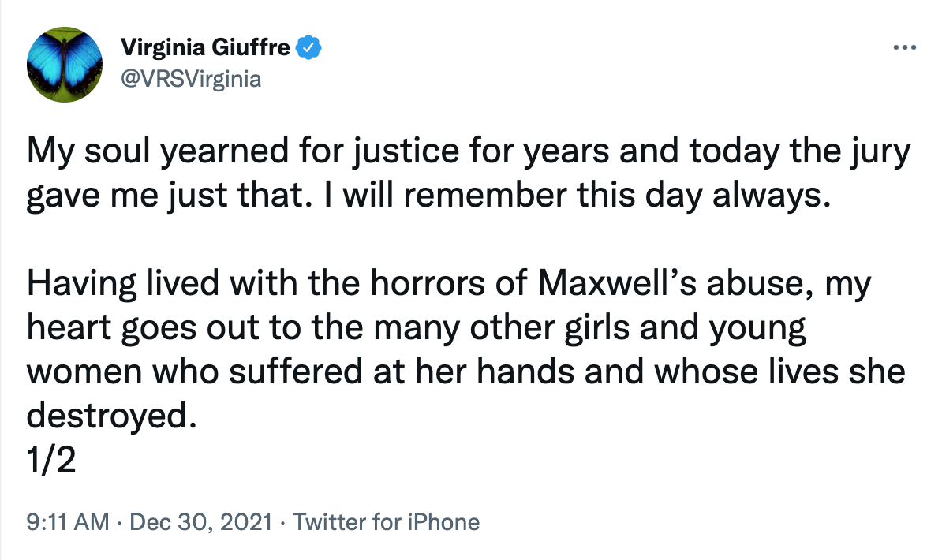Open the Virginia Giuffre display name

coord(205,47)
